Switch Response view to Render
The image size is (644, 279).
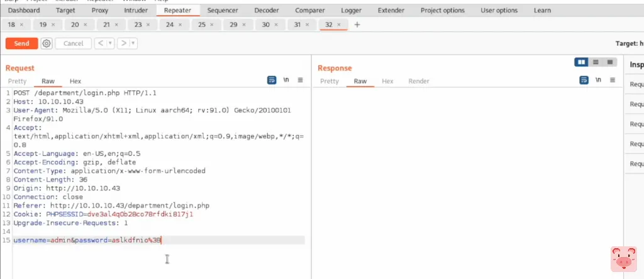(x=418, y=81)
